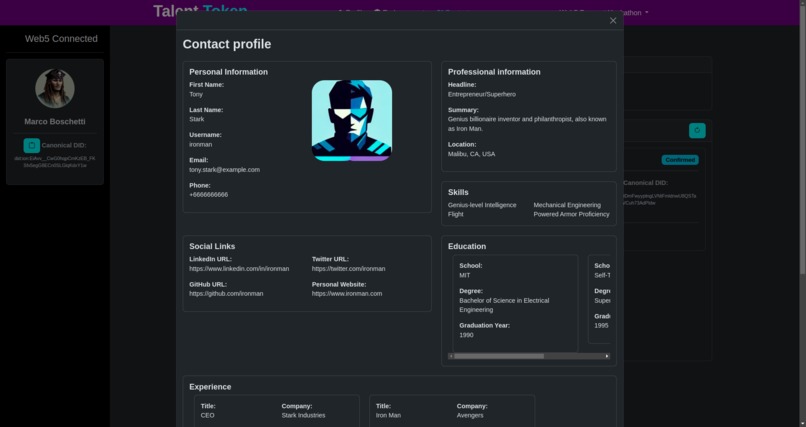The image size is (806, 427).
Task: Click the Social Links heading
Action: [212, 247]
